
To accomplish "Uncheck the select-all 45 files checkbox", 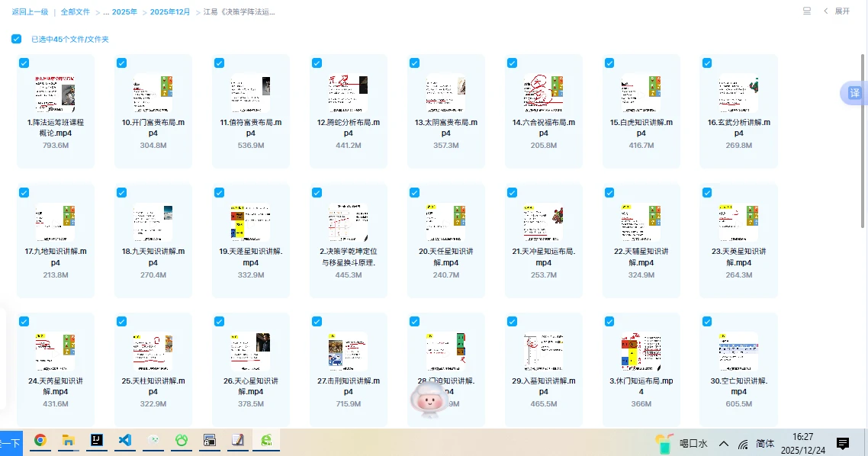I will tap(17, 39).
